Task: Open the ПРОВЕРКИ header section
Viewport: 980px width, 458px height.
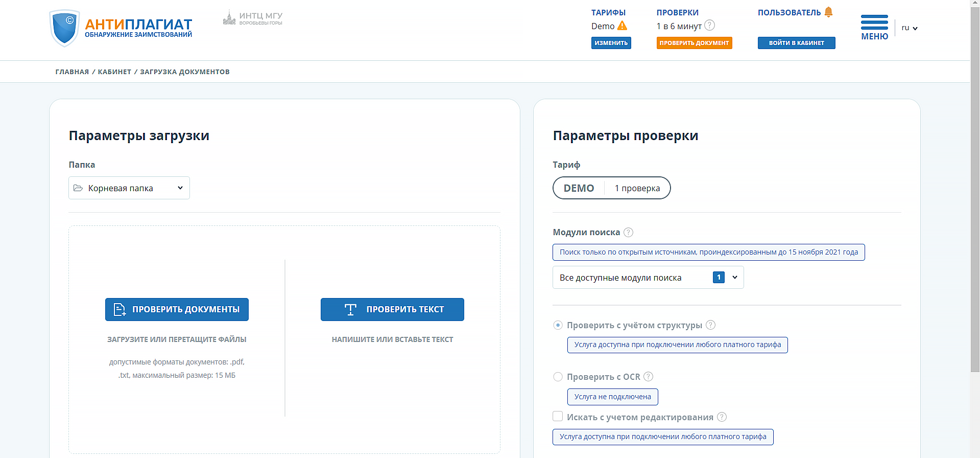Action: point(678,12)
